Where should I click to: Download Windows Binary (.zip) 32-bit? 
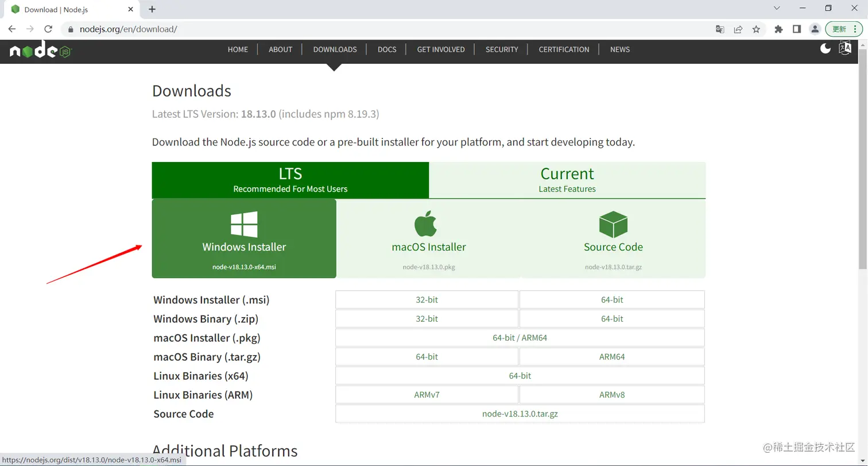pyautogui.click(x=427, y=319)
